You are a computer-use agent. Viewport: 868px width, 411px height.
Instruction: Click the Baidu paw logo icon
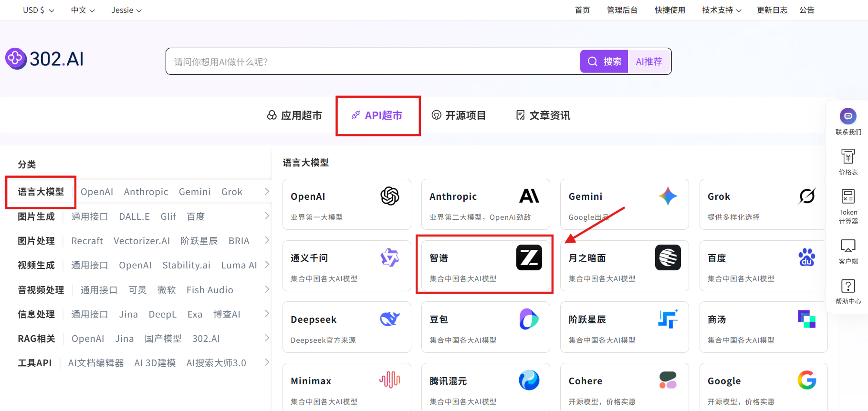pos(806,257)
